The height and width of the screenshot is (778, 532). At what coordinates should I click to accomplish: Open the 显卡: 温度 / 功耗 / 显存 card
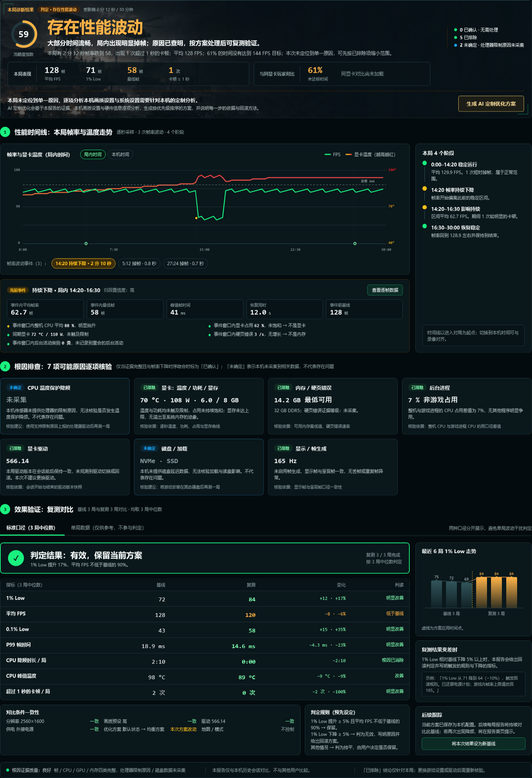point(199,406)
